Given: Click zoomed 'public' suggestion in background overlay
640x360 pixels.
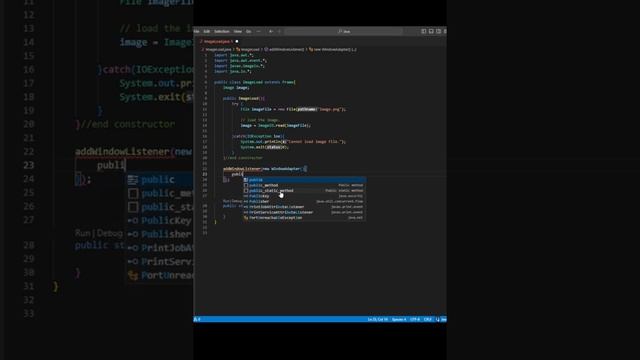Looking at the screenshot, I should (x=158, y=180).
